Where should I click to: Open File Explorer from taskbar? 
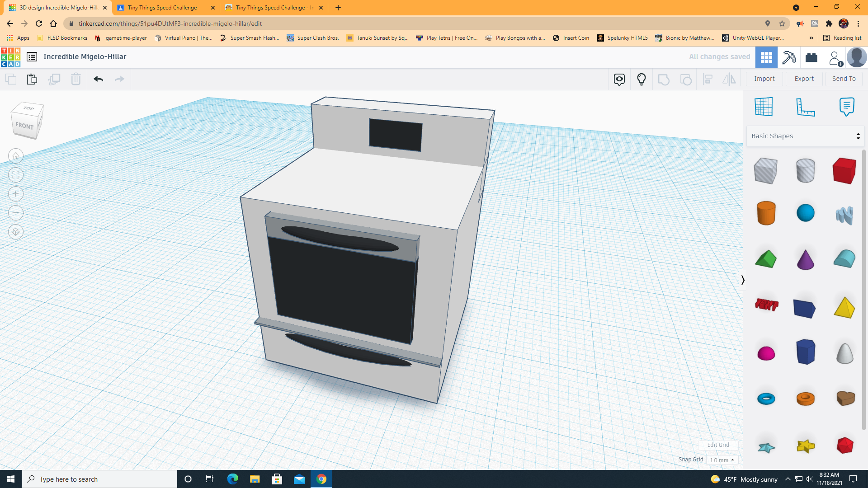[255, 479]
